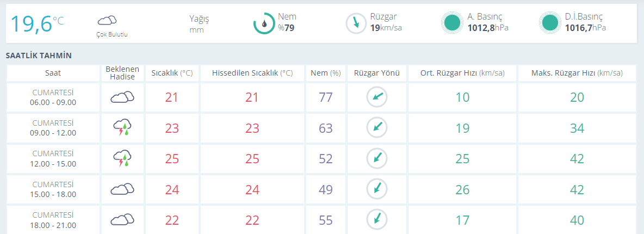Click wind direction arrow for 06.00 - 09.00
Viewport: 644px width, 234px height.
coord(376,97)
